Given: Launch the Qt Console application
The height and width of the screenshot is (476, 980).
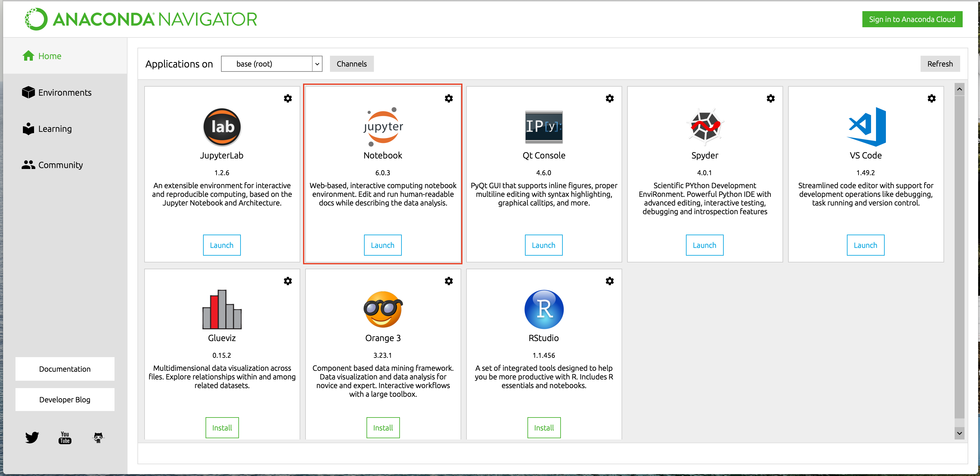Looking at the screenshot, I should (x=543, y=245).
